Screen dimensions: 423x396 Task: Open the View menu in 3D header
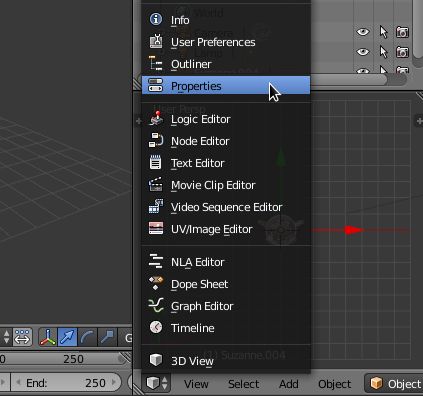point(196,384)
